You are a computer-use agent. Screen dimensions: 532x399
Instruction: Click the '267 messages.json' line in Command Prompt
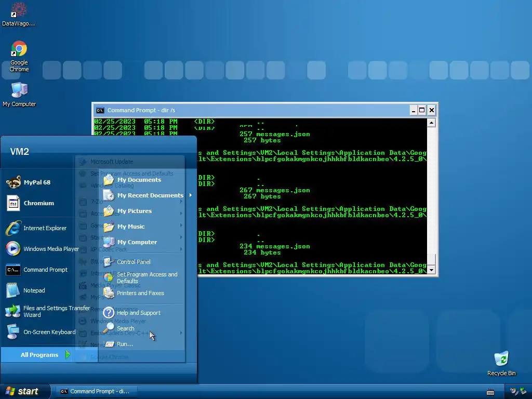coord(274,190)
